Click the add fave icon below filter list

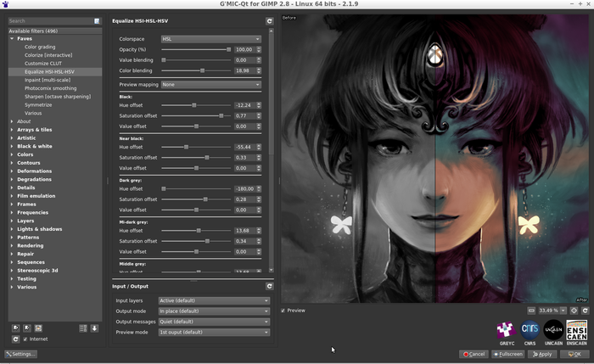pos(15,328)
